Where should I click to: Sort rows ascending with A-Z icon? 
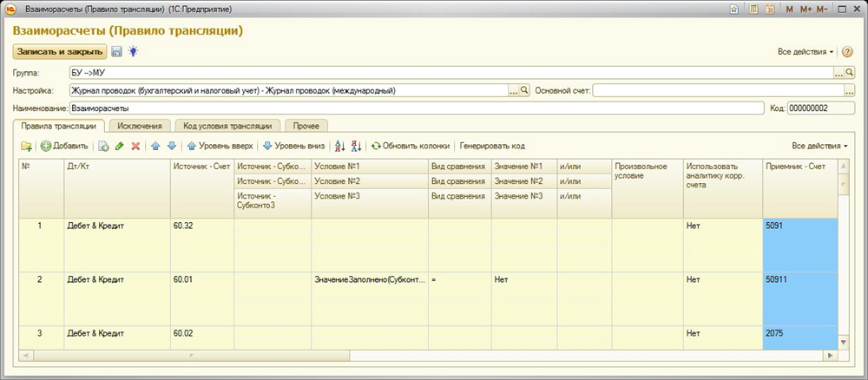[x=339, y=146]
